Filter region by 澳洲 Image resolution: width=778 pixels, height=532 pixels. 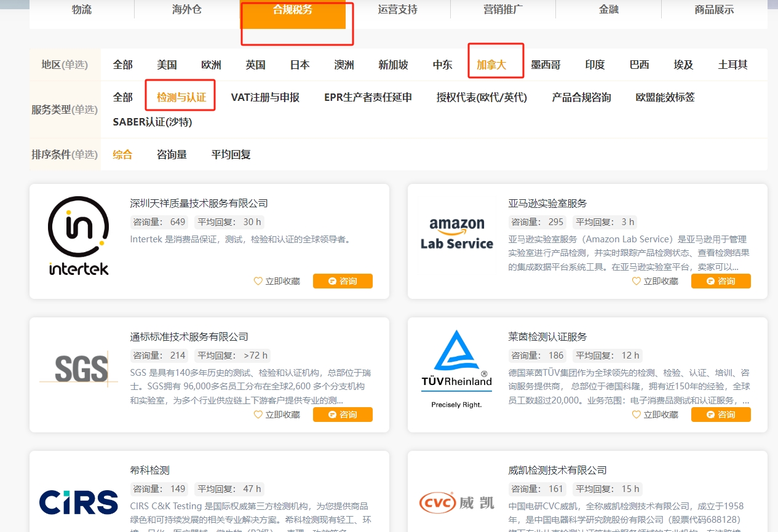344,65
